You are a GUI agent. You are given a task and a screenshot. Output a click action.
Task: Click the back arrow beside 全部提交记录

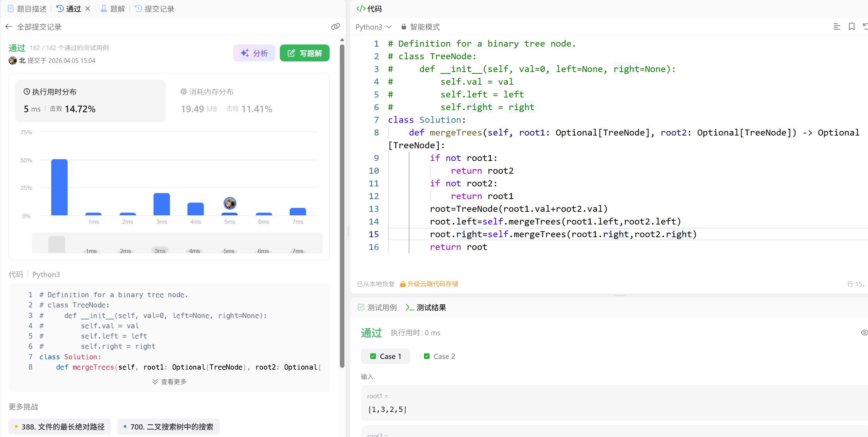point(8,27)
